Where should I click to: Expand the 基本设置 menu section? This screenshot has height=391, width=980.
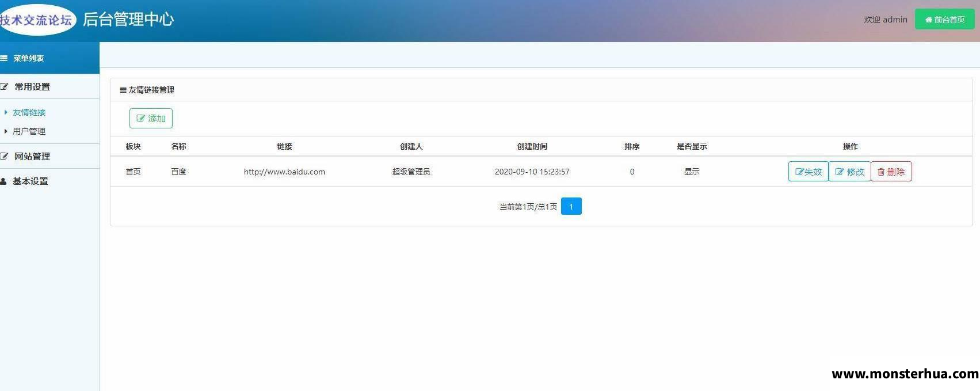[49, 181]
